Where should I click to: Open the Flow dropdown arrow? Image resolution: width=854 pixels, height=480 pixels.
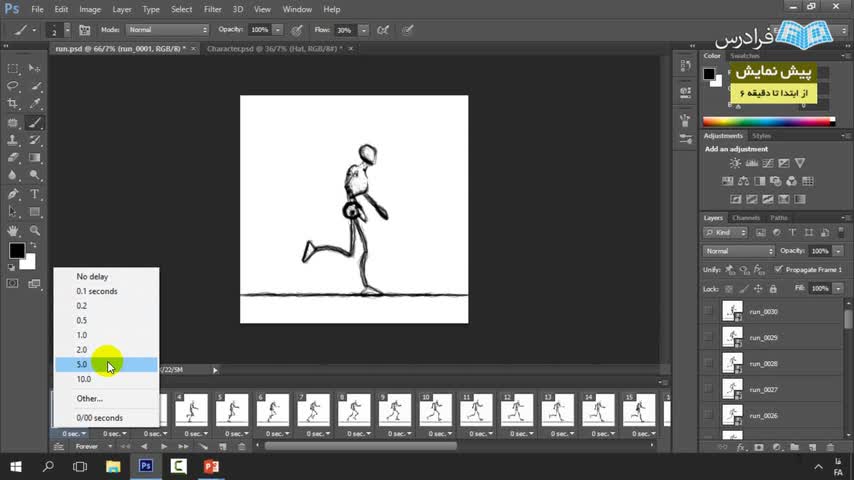364,30
